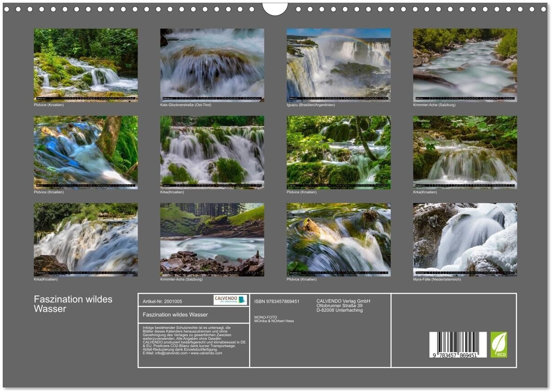Click the 'Kals-Glocknerstraße (Ost-Tirol)' caption

click(186, 105)
